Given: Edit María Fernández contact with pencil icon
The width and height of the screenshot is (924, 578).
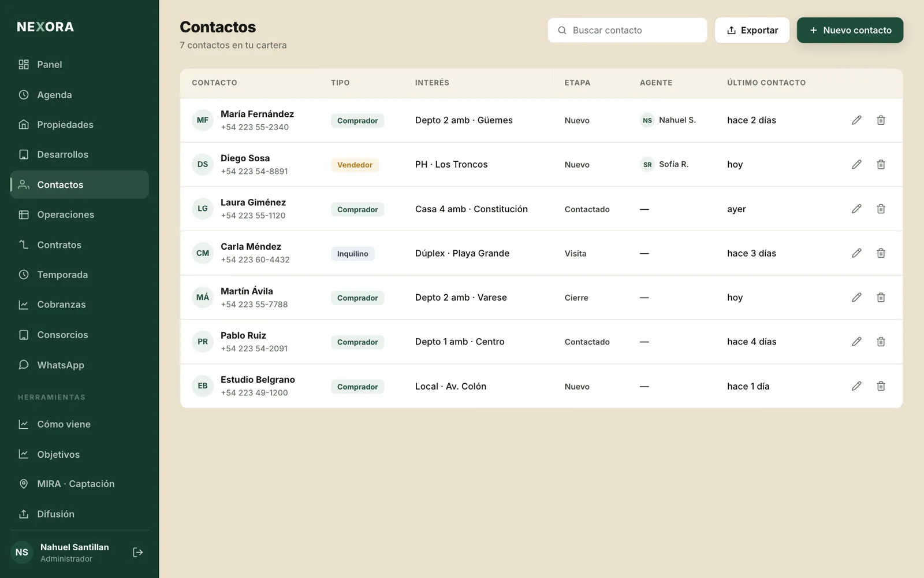Looking at the screenshot, I should point(856,120).
